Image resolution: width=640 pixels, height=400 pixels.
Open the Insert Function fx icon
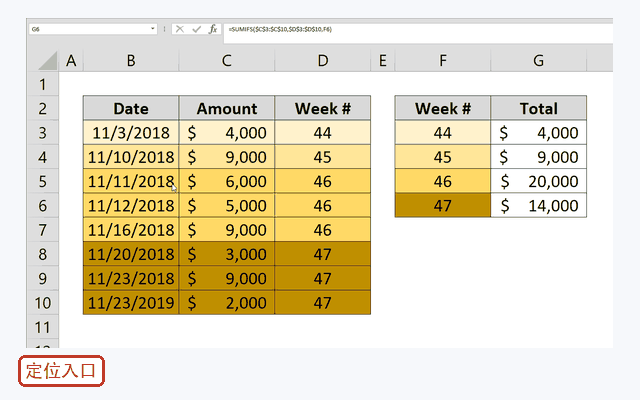tap(213, 29)
